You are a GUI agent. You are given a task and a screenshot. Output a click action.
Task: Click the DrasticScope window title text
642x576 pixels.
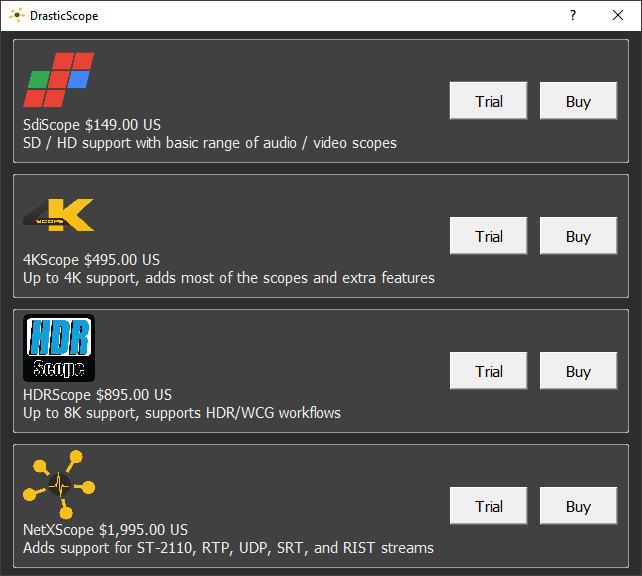tap(64, 16)
